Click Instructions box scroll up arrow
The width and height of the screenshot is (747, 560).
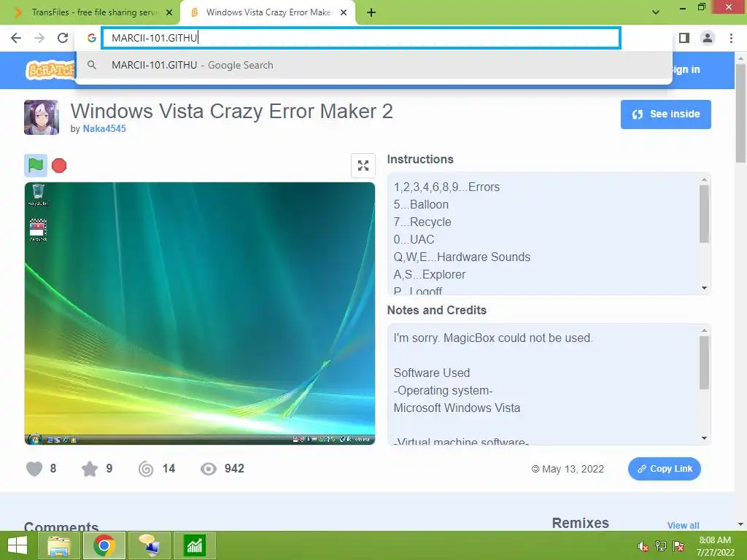coord(704,179)
